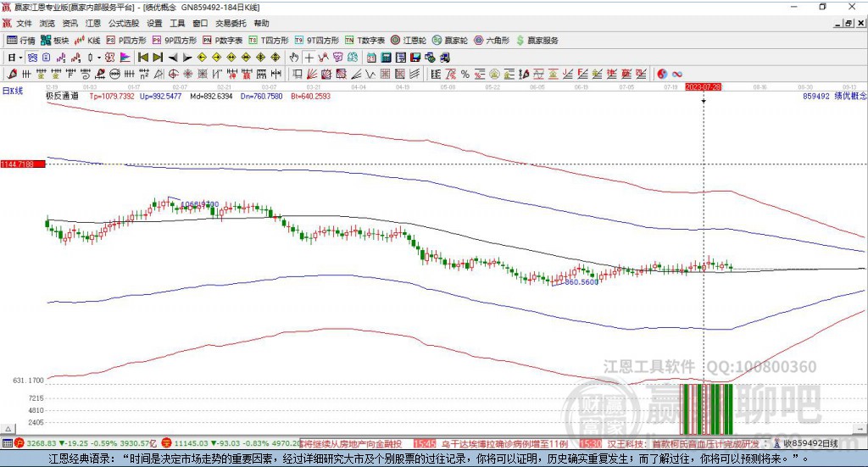Image resolution: width=868 pixels, height=467 pixels.
Task: Click the 极反通道 indicator label
Action: point(63,97)
